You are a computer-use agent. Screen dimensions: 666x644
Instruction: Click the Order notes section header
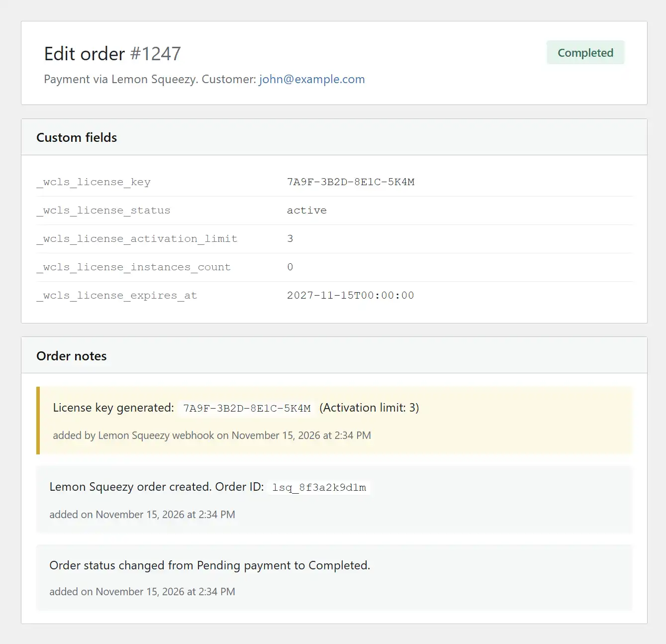pyautogui.click(x=71, y=356)
